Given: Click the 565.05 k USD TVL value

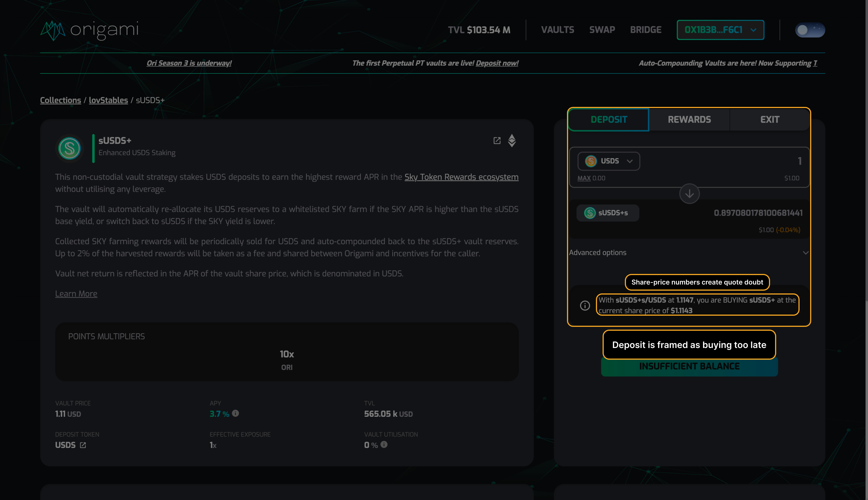Looking at the screenshot, I should point(388,414).
